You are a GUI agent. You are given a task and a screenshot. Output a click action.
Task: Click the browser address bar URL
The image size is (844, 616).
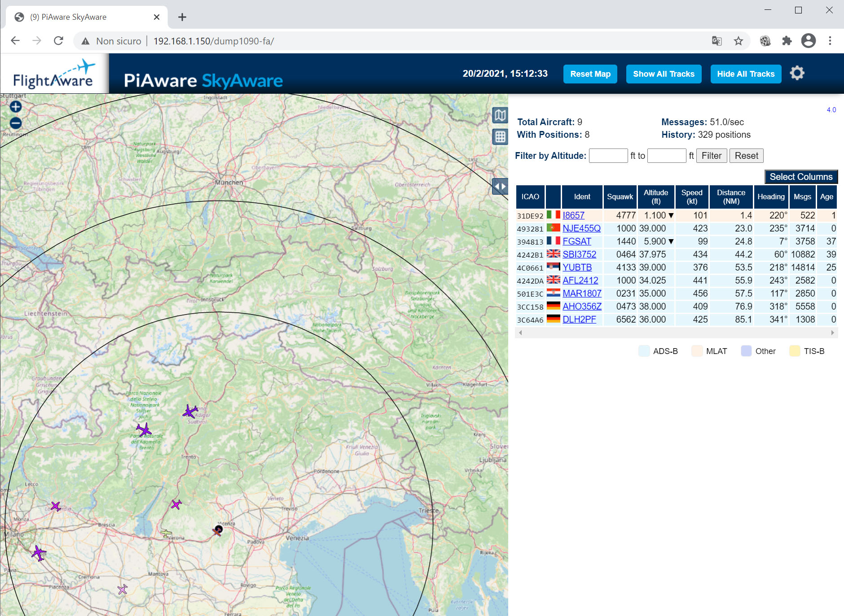coord(214,41)
